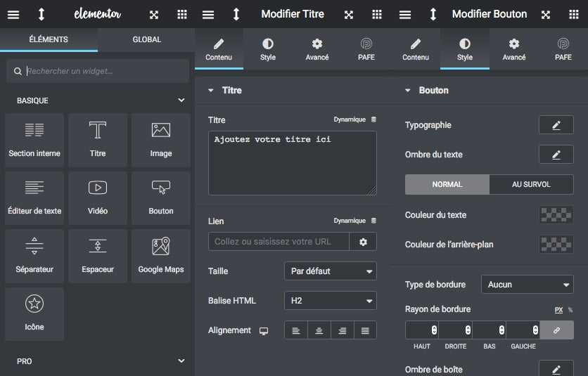This screenshot has width=588, height=376.
Task: Toggle linked border radius values
Action: (x=557, y=330)
